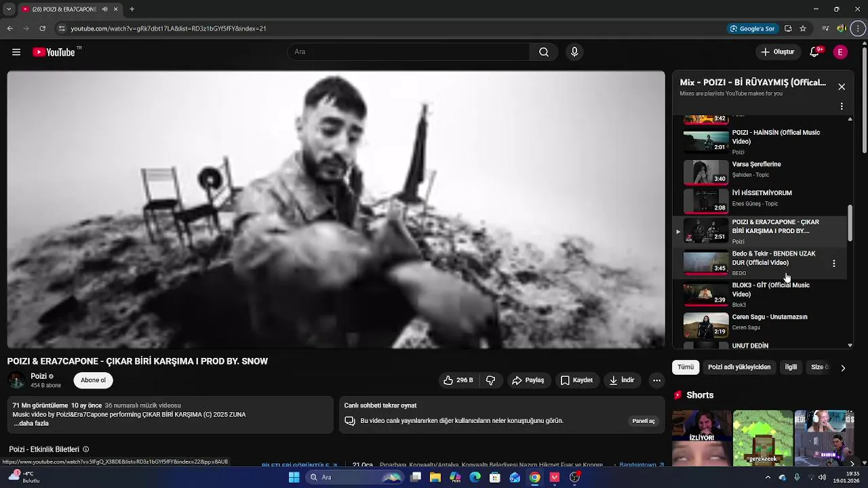Share the video via Paylaş

[x=528, y=380]
